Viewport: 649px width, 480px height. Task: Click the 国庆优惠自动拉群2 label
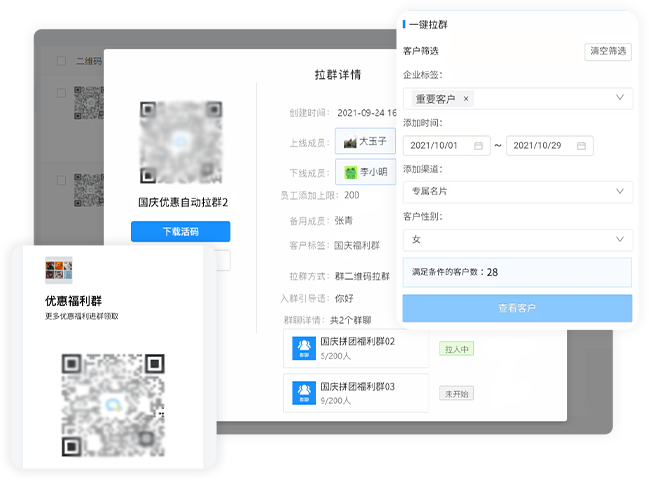183,202
